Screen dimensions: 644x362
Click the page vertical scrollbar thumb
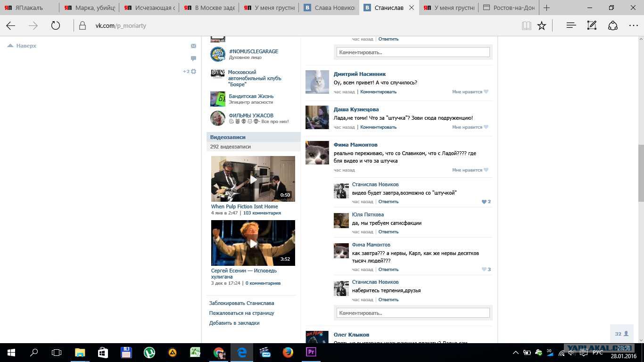pos(641,173)
